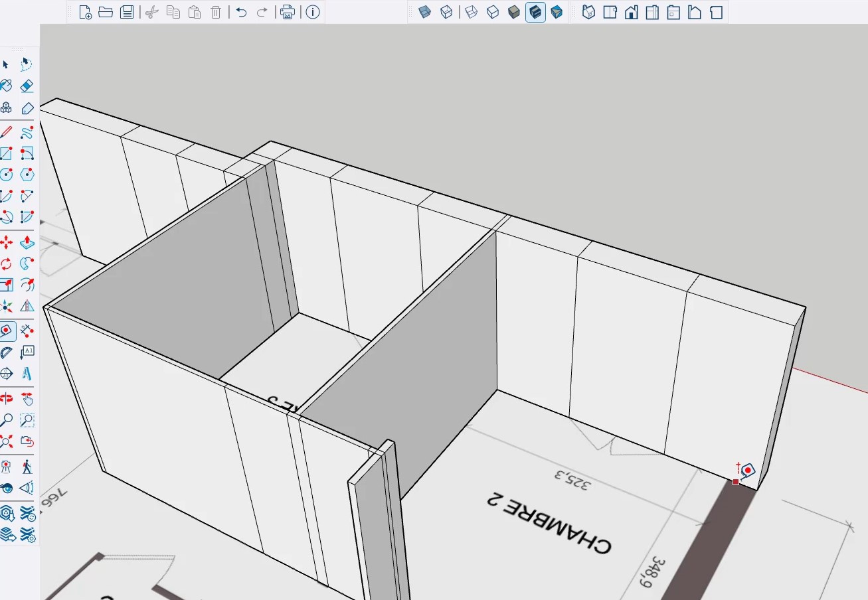
Task: Activate the Line pencil tool
Action: 6,132
